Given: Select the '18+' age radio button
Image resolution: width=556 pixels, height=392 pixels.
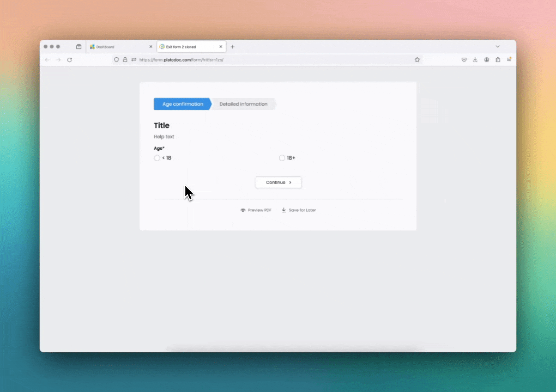Looking at the screenshot, I should pos(282,158).
